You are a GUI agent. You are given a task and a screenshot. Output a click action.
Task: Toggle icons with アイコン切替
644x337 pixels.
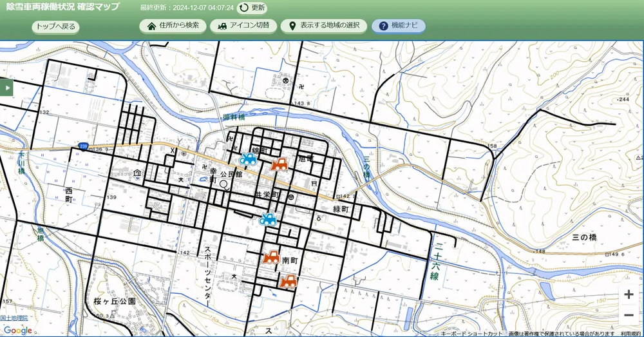click(243, 26)
